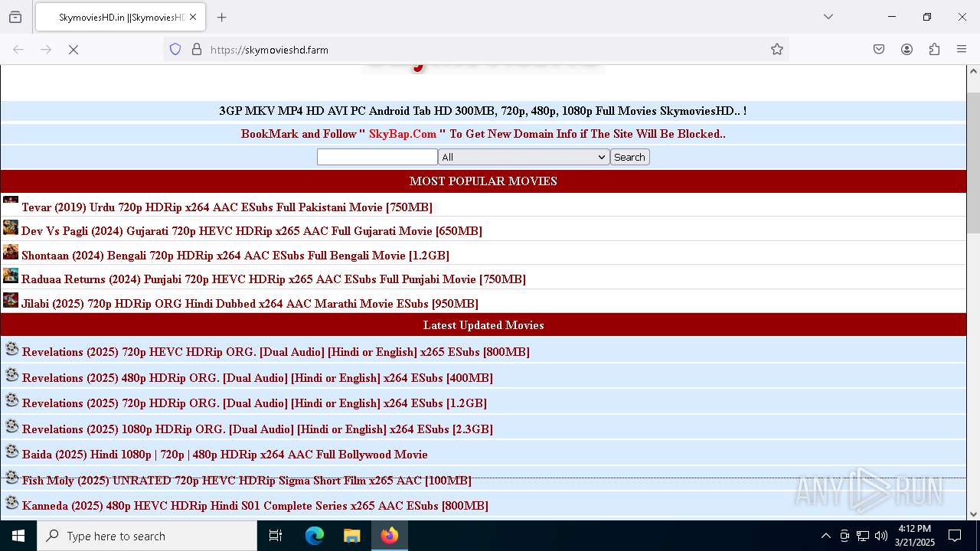Viewport: 980px width, 551px height.
Task: Open Dev Vs Pagli (2024) Gujarati link
Action: point(252,231)
